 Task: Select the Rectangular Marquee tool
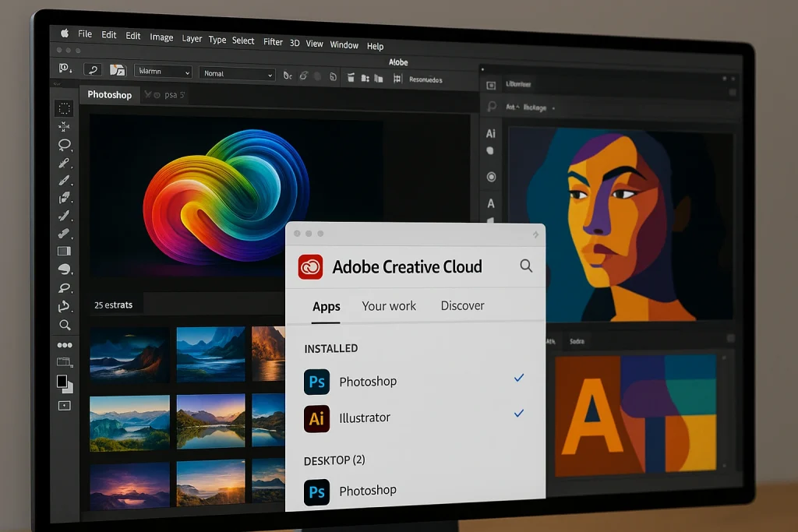coord(65,107)
